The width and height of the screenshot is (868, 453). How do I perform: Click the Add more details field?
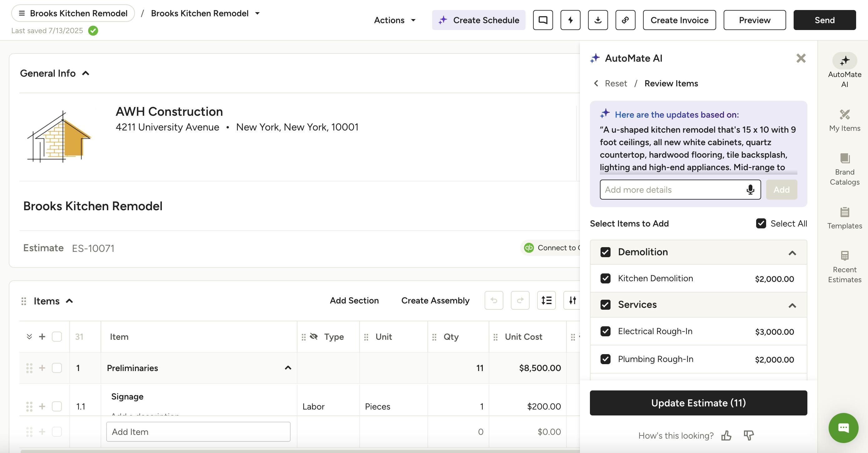(672, 190)
